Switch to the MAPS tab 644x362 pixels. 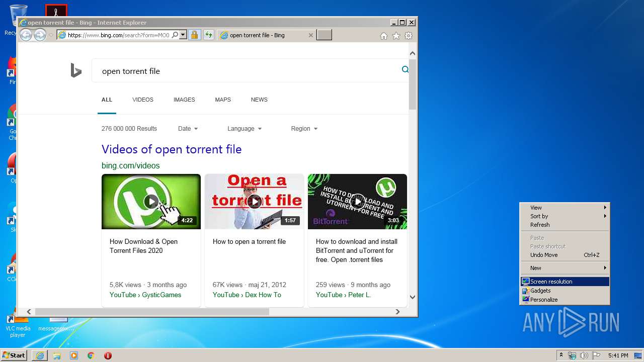[x=223, y=100]
